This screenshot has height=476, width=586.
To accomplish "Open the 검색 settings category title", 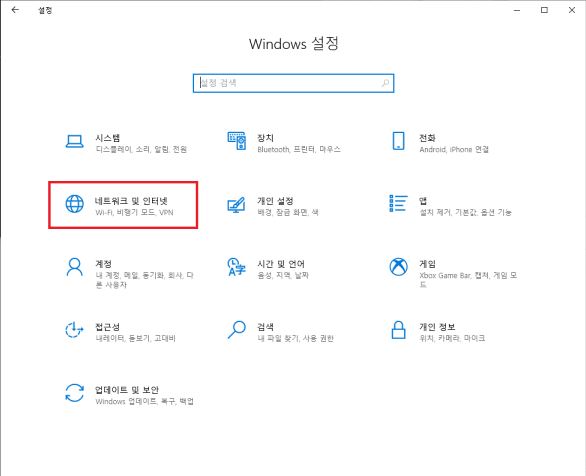I will pos(265,327).
